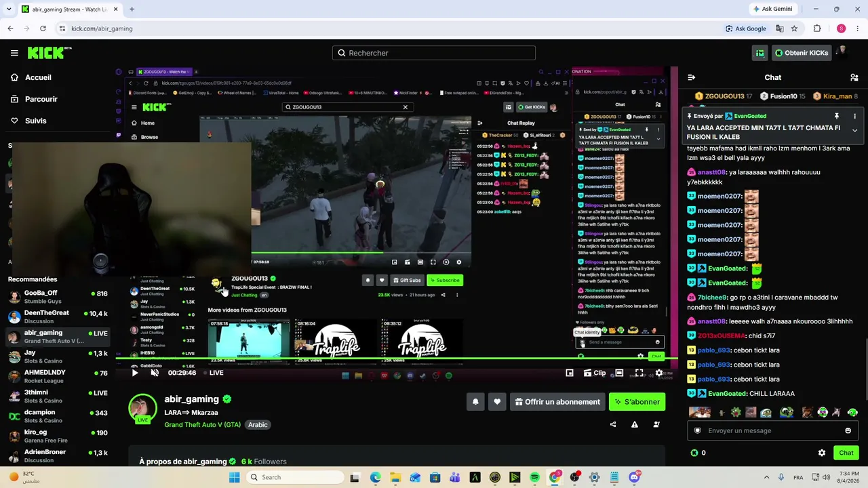Open the Kick hamburger menu
The height and width of the screenshot is (488, 868).
(14, 53)
